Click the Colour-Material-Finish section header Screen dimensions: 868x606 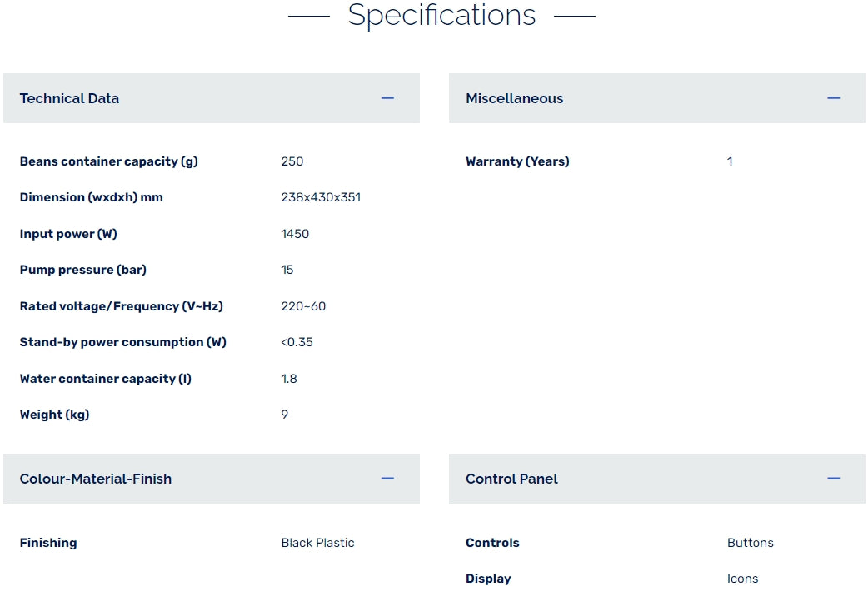pos(96,479)
